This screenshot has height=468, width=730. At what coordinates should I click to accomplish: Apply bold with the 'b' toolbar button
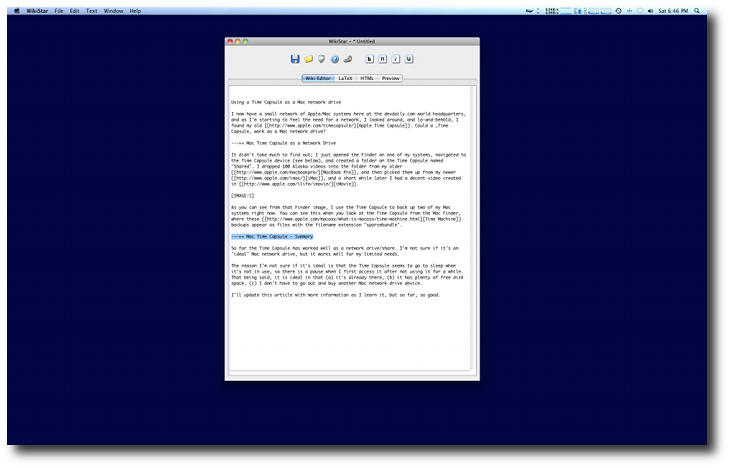370,59
